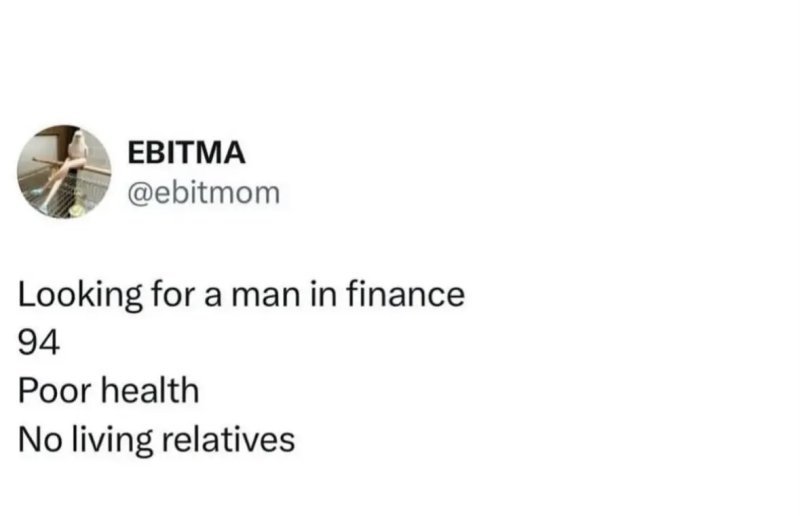This screenshot has height=516, width=800.
Task: Click the number 94 in the tweet
Action: [x=39, y=342]
